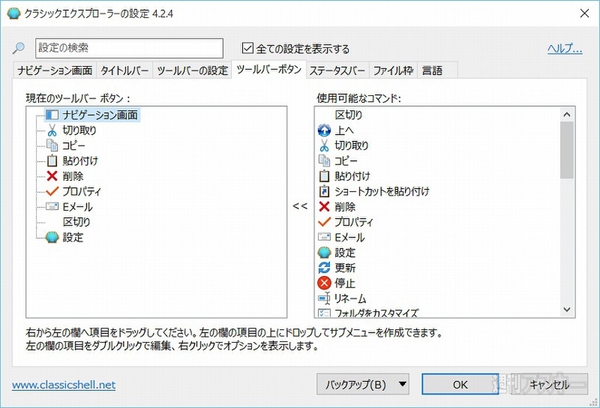The height and width of the screenshot is (408, 600).
Task: Select ショートカットを貼り付け command text
Action: 382,191
